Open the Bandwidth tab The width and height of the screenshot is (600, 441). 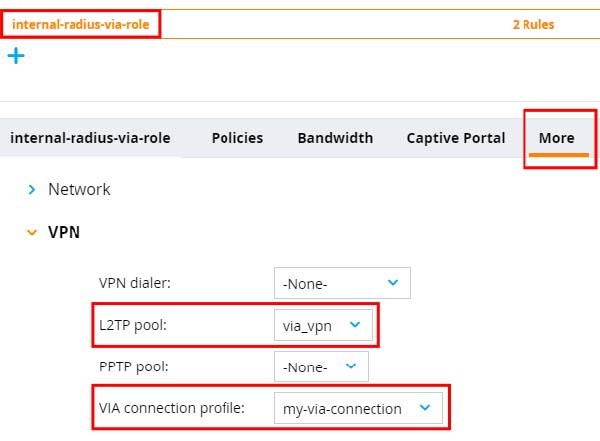(335, 138)
